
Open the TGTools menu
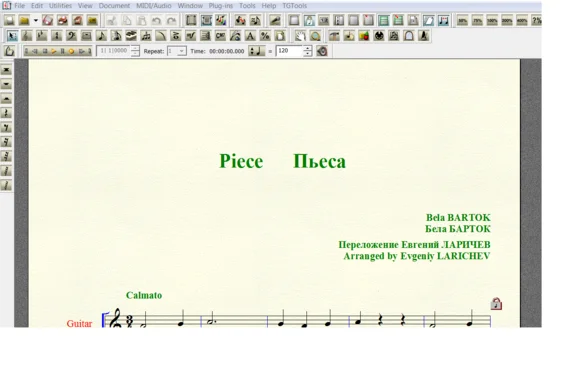pos(295,6)
